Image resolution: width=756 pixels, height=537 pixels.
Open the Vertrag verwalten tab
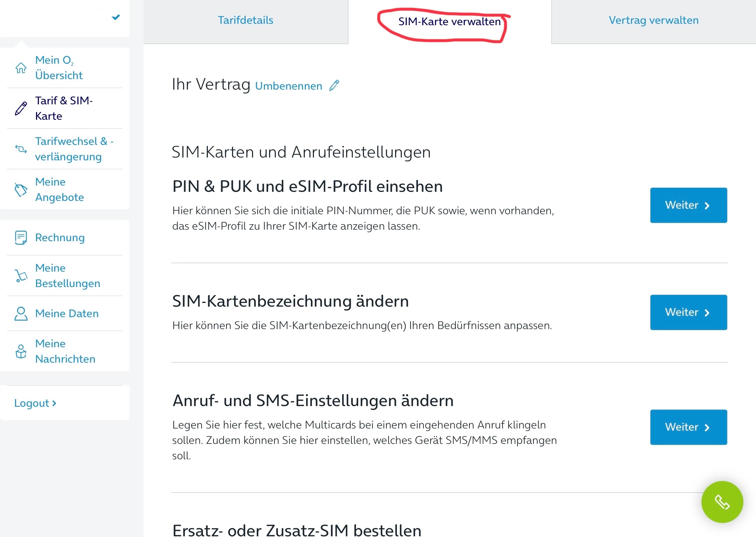653,20
